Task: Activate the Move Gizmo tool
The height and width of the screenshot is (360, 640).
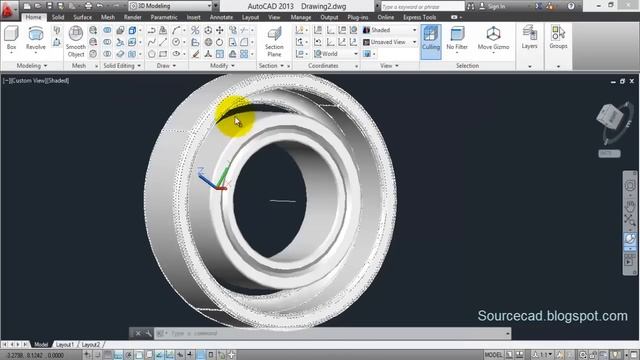Action: pyautogui.click(x=493, y=38)
